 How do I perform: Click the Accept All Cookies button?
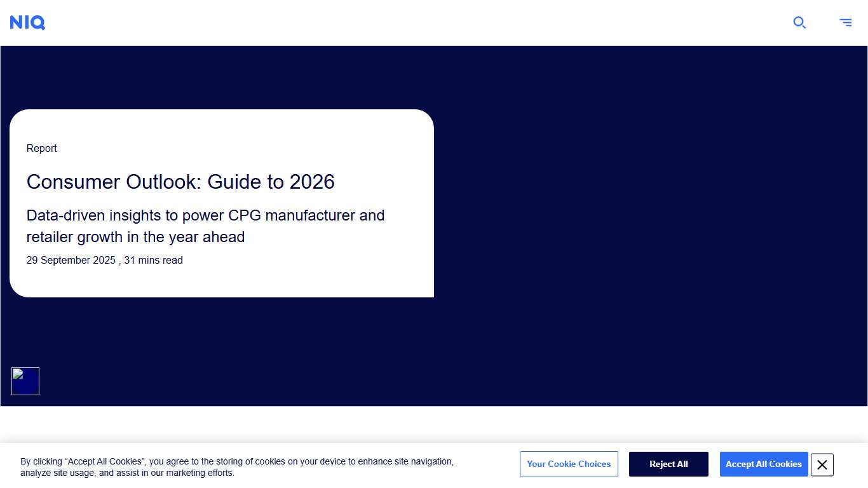pyautogui.click(x=764, y=464)
